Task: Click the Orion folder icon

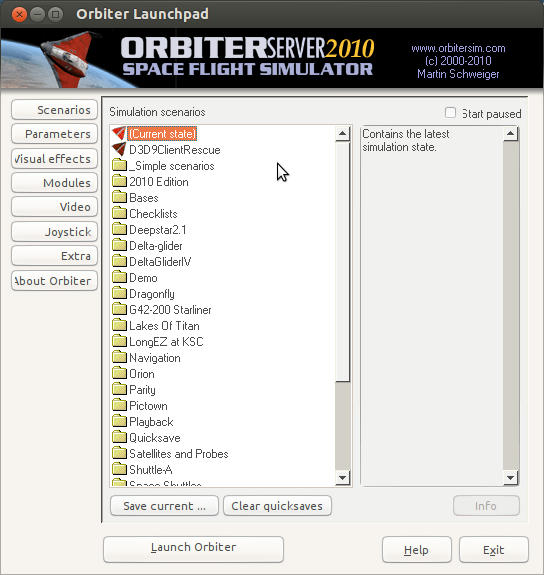Action: [x=119, y=374]
